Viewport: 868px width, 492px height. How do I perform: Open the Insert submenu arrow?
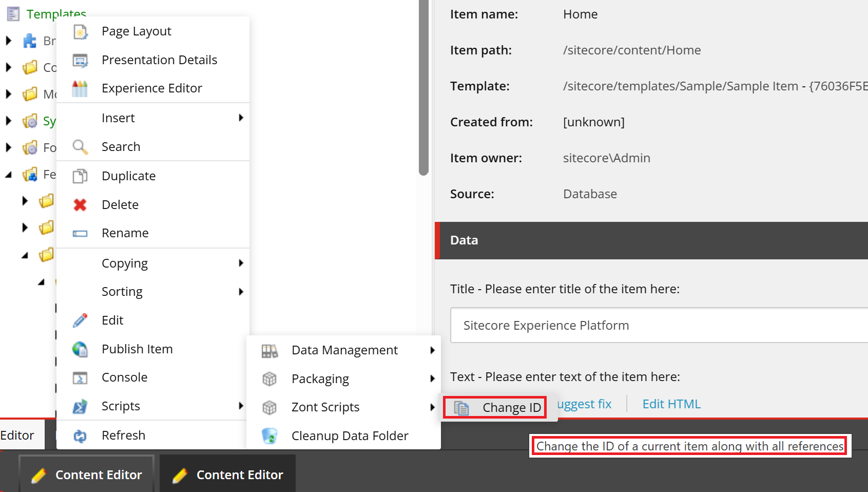[x=241, y=118]
